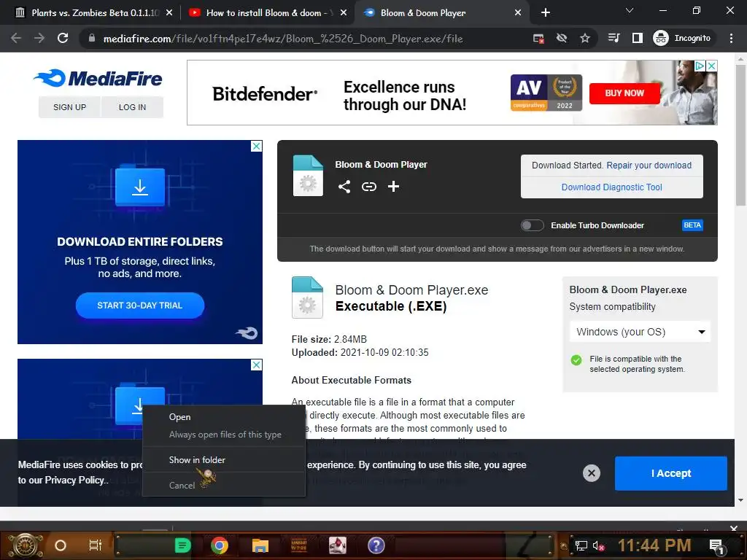Open the steampunk Start button
Image resolution: width=747 pixels, height=560 pixels.
click(26, 545)
